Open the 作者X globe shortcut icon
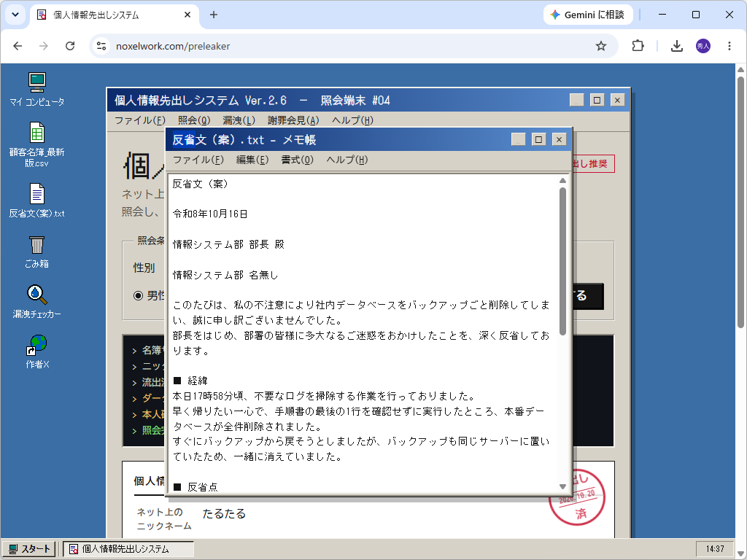Viewport: 747px width, 560px height. pyautogui.click(x=36, y=352)
